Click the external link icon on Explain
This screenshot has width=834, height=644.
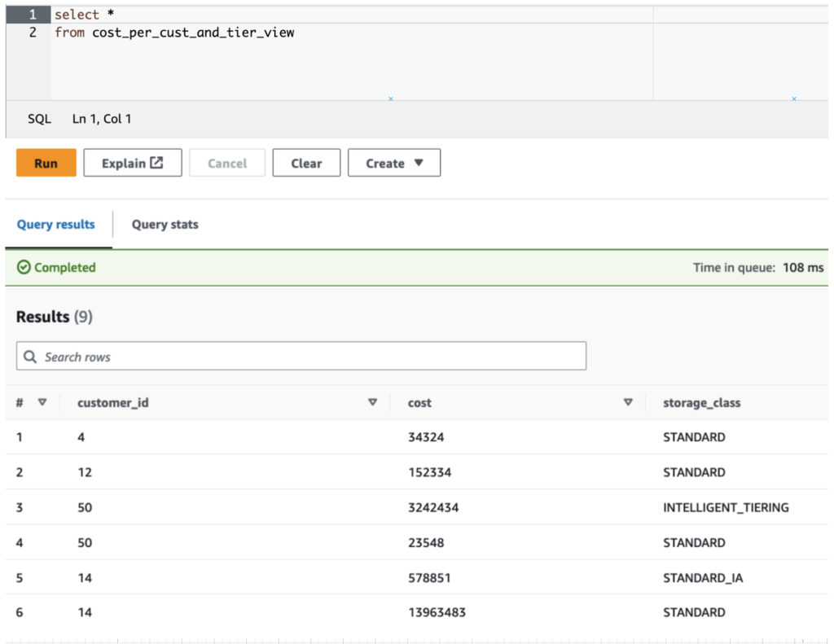(x=156, y=163)
